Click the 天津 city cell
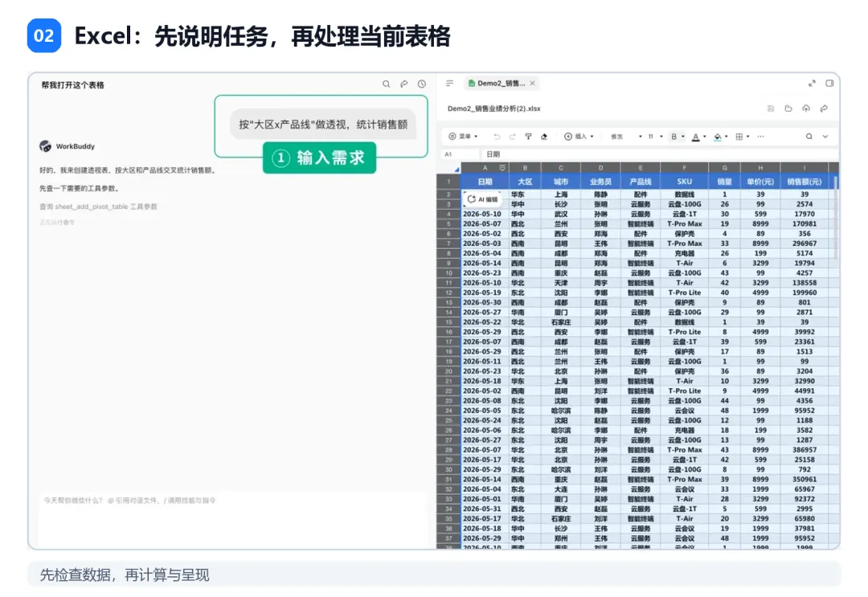This screenshot has width=868, height=597. tap(561, 283)
